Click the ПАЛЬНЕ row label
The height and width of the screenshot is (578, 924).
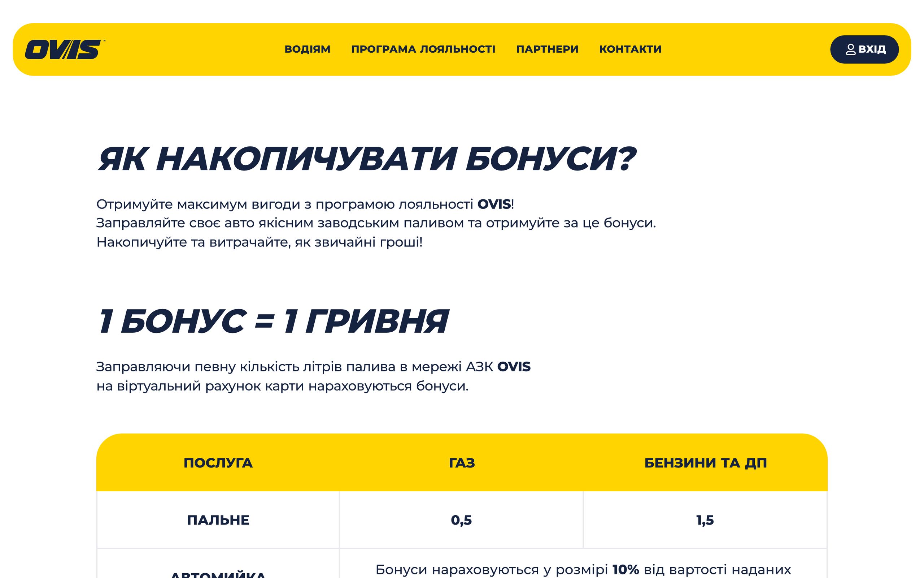(218, 520)
